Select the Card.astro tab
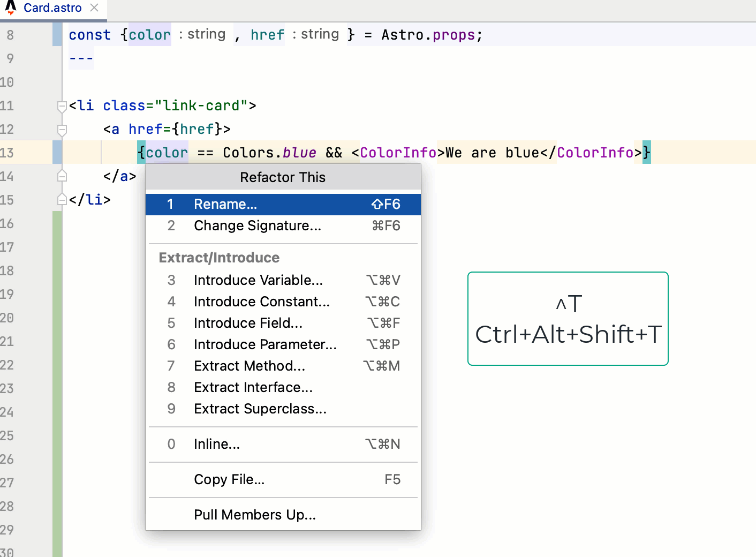This screenshot has width=756, height=557. [52, 8]
